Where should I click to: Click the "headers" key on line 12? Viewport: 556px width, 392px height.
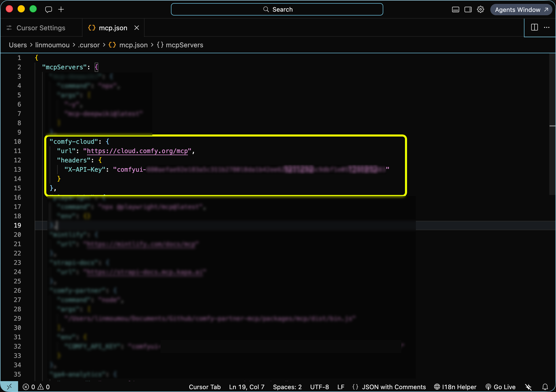[x=74, y=160]
